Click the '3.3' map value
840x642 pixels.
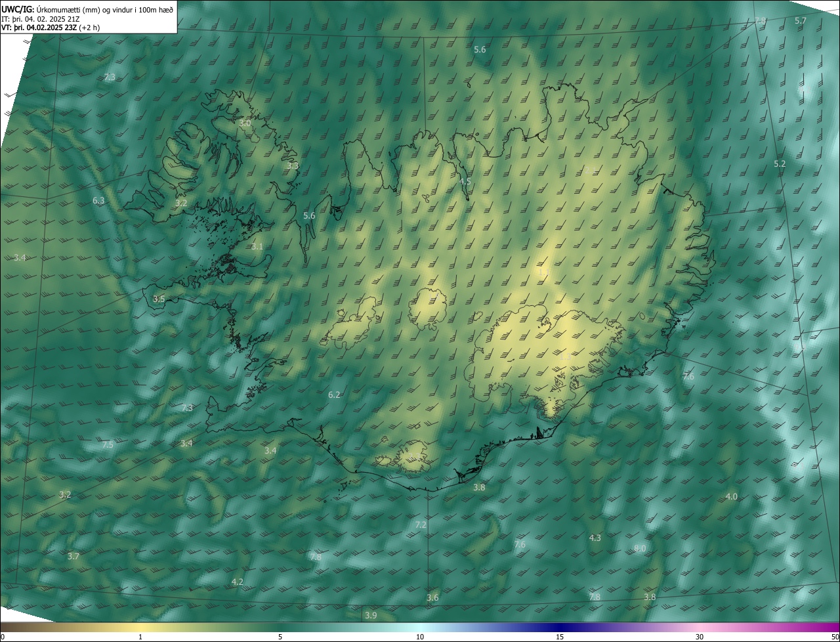click(x=293, y=166)
